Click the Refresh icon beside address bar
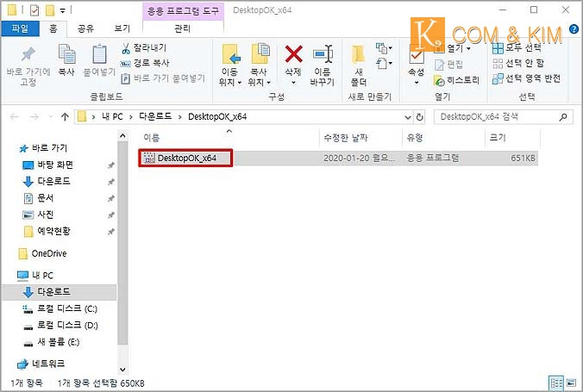The height and width of the screenshot is (392, 583). click(420, 117)
